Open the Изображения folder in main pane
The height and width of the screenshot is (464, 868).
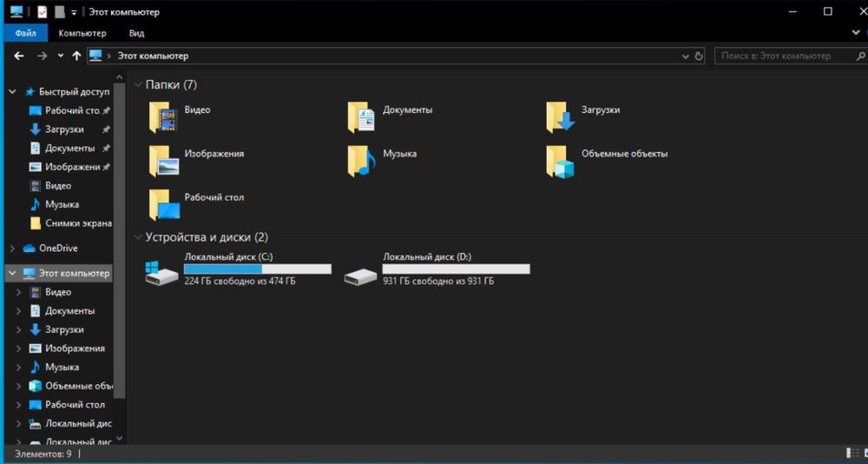point(196,161)
